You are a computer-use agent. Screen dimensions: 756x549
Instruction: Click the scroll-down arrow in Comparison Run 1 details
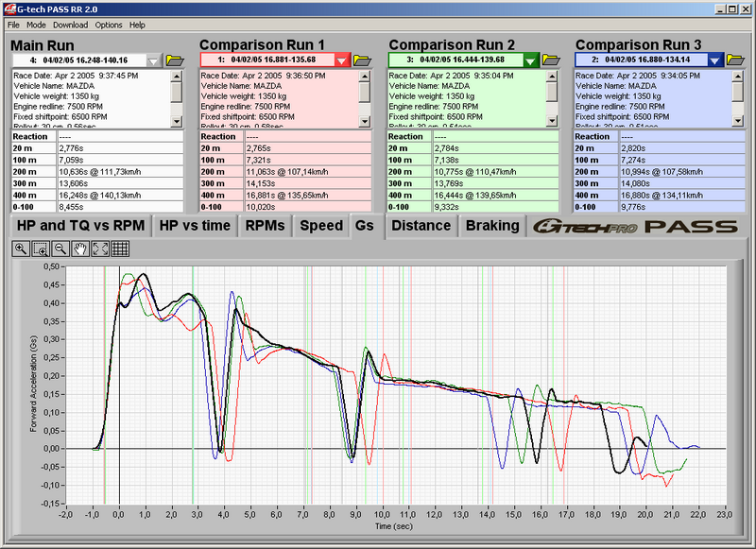[x=365, y=121]
